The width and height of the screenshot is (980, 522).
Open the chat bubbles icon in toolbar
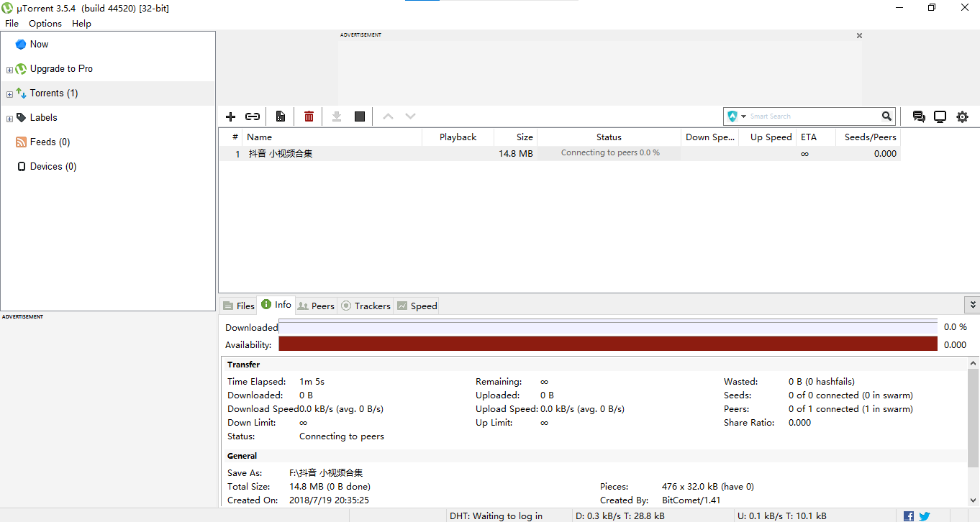pos(919,116)
